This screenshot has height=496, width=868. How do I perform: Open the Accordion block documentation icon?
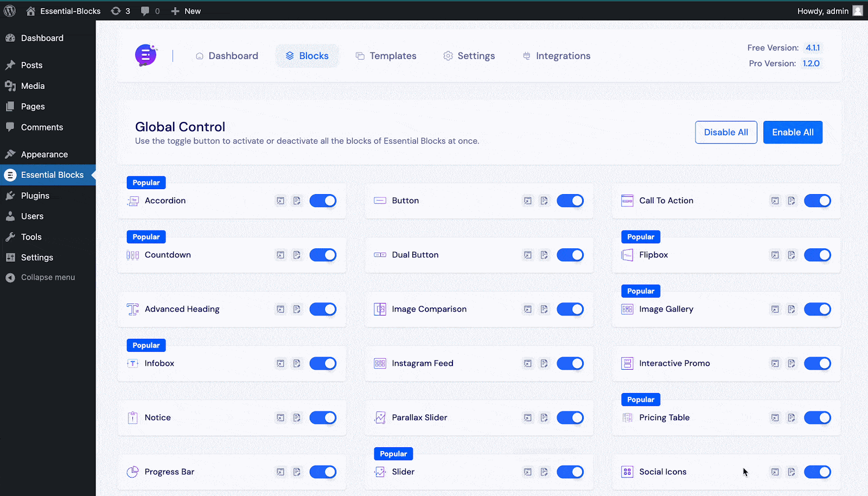pos(297,201)
